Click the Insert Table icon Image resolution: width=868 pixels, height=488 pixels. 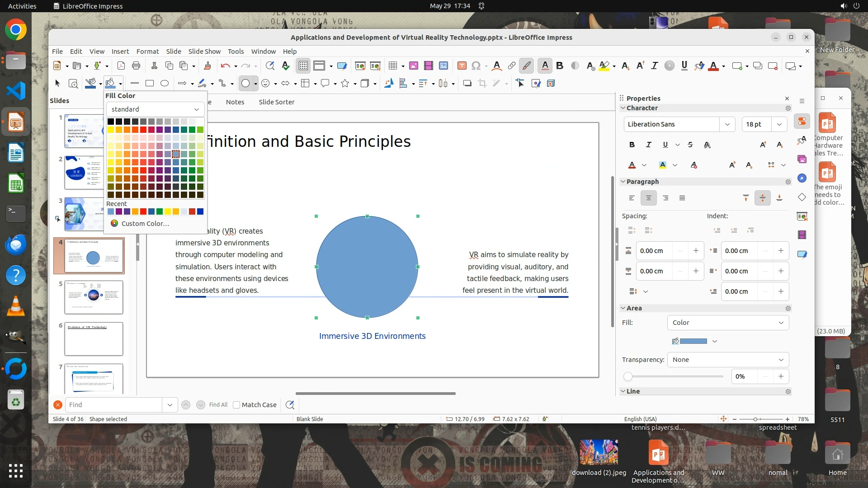[x=392, y=66]
